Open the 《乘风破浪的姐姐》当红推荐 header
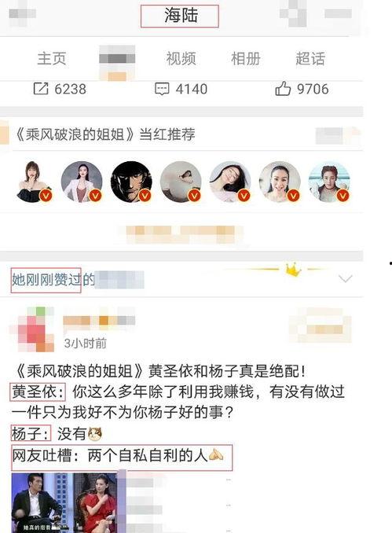 104,134
